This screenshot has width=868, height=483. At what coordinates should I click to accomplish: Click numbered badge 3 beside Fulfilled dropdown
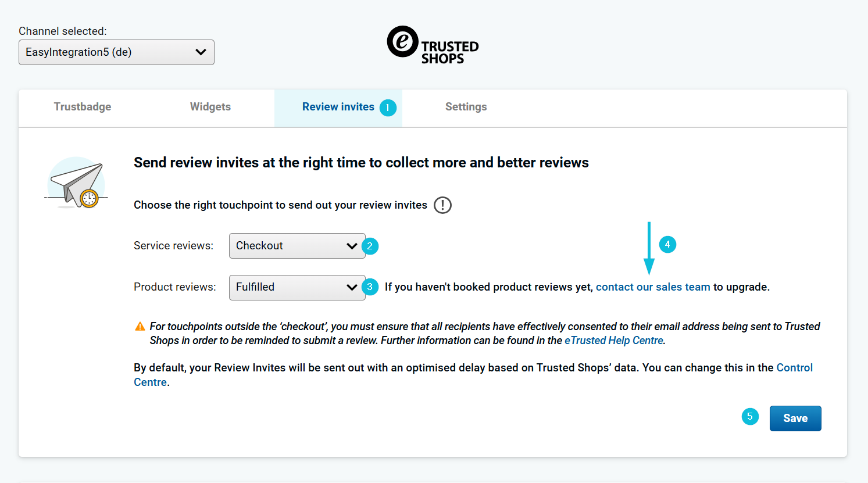click(x=370, y=287)
